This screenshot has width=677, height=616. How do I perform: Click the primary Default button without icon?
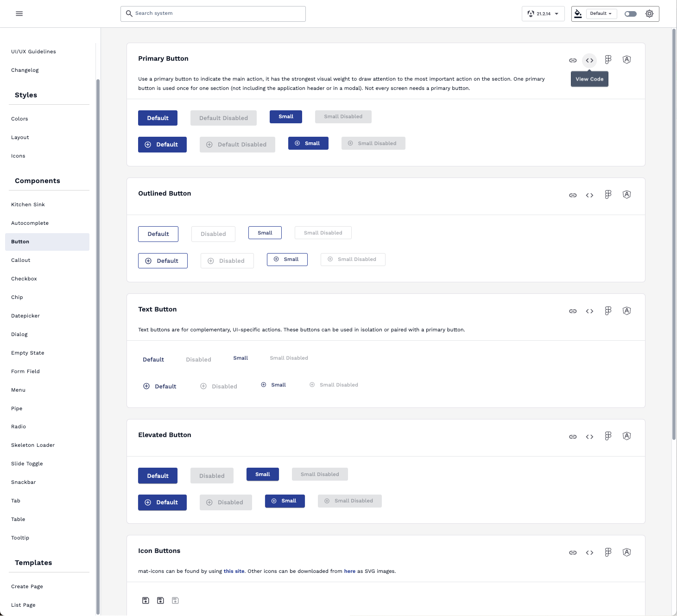[158, 118]
